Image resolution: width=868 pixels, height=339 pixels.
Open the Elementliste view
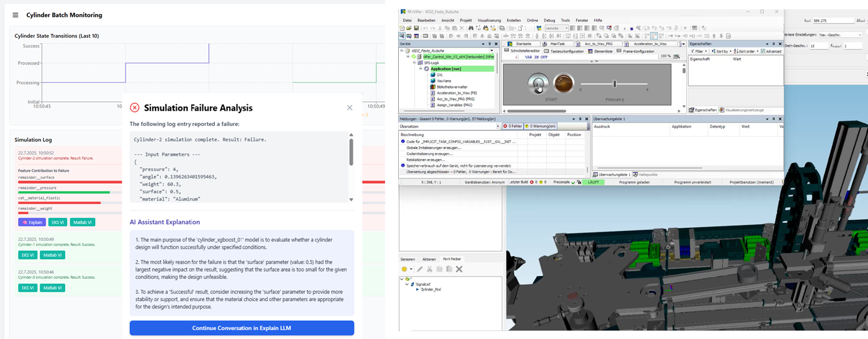[601, 51]
